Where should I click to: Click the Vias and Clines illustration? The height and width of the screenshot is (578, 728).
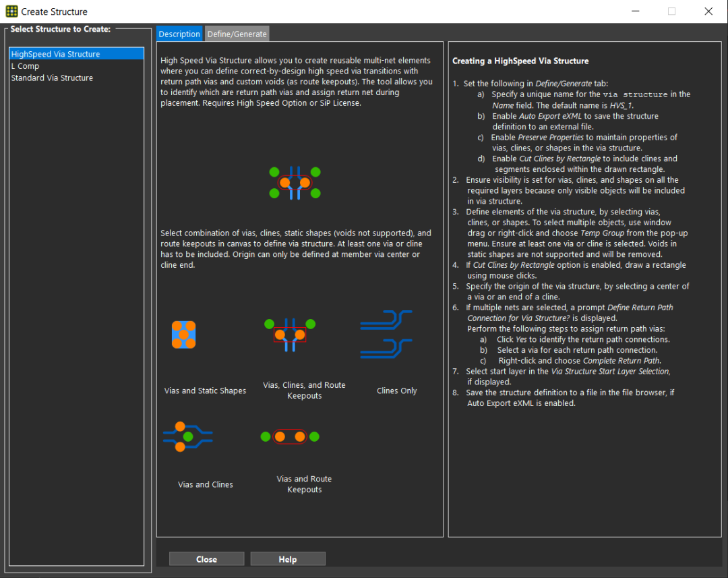[x=187, y=436]
